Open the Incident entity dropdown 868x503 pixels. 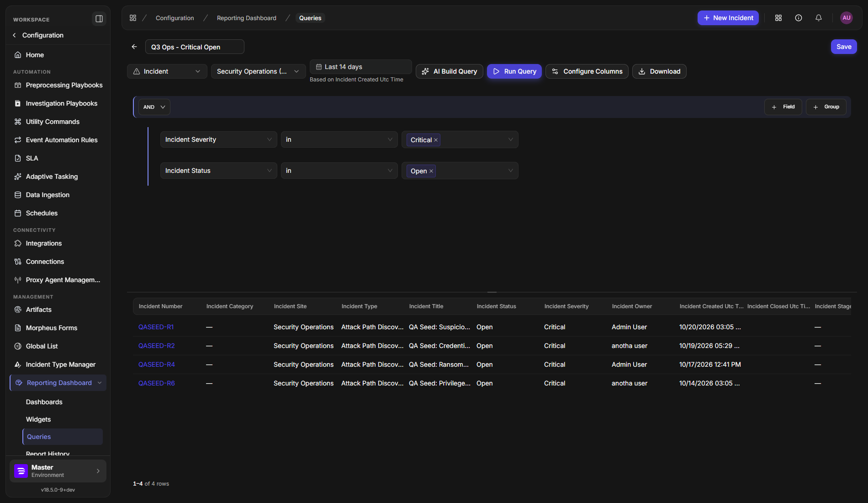tap(167, 71)
